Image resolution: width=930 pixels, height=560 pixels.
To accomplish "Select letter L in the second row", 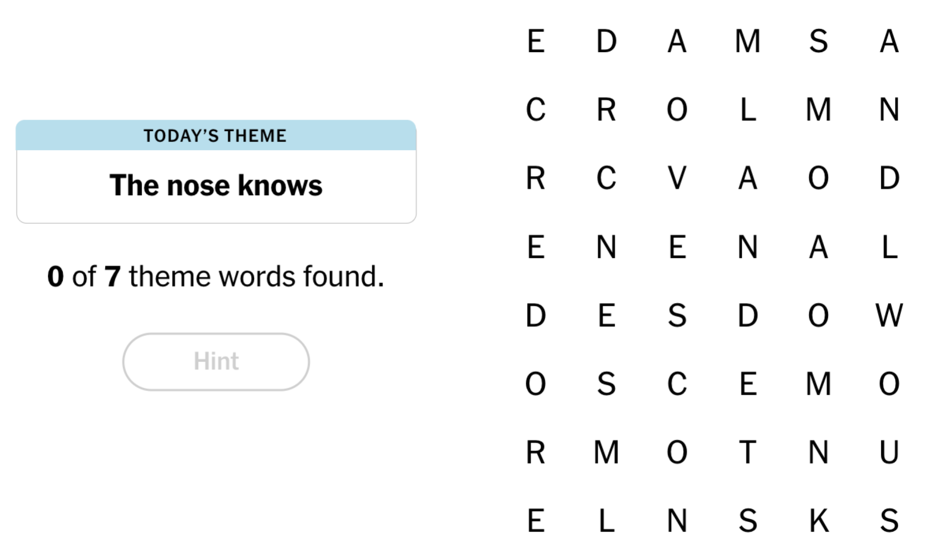I will pyautogui.click(x=748, y=110).
